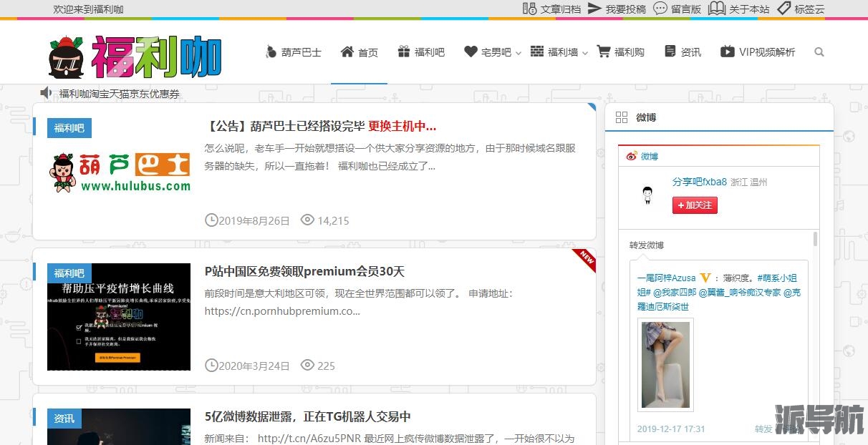The image size is (868, 445).
Task: Click the 2019-12-17 17:31 timestamp
Action: click(671, 429)
